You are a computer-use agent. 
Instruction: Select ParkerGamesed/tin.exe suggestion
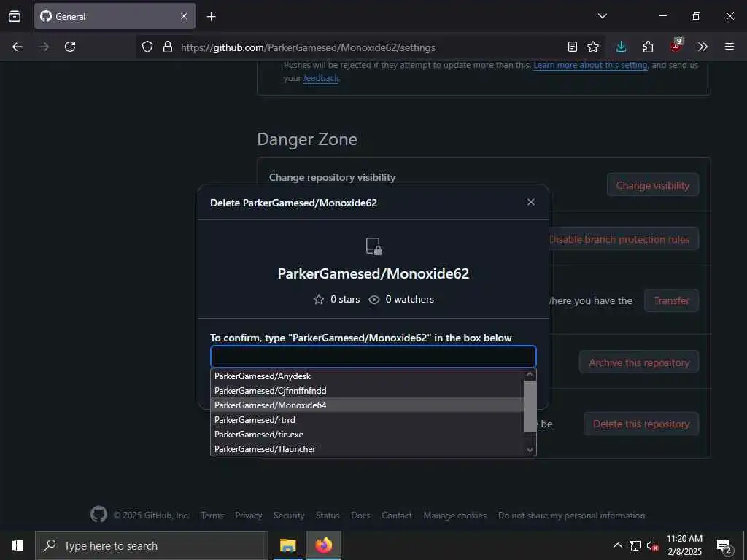[367, 435]
